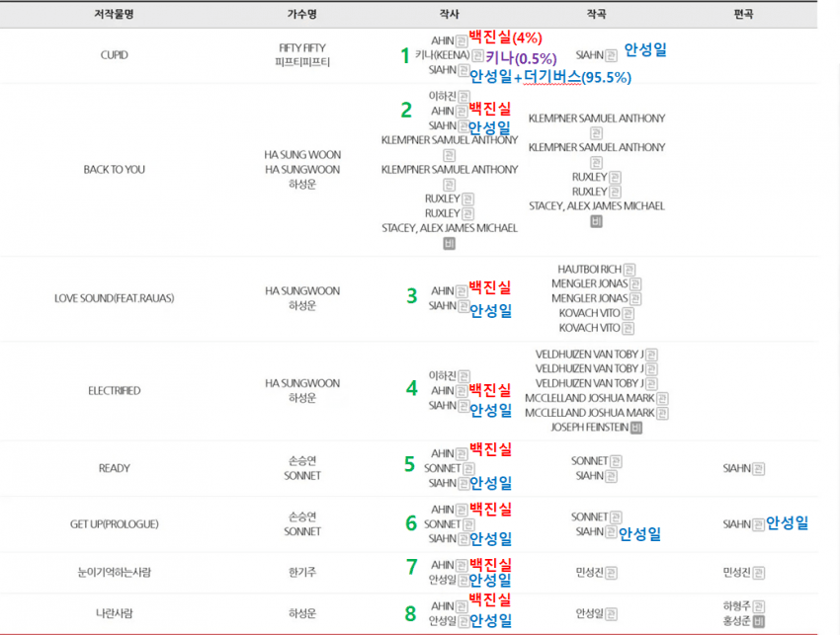840x635 pixels.
Task: Select the GET UP(PROLOGUE) song title
Action: (114, 524)
